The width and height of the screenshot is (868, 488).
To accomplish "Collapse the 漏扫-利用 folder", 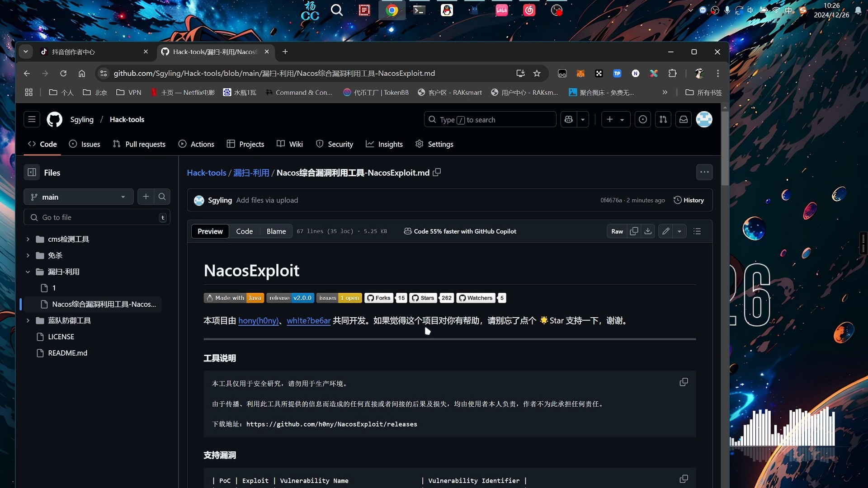I will click(28, 272).
